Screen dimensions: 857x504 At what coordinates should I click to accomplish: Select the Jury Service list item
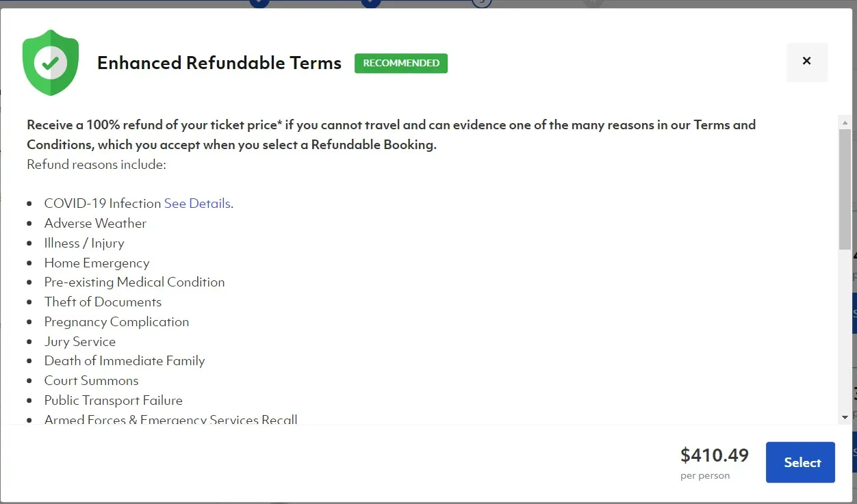[80, 341]
